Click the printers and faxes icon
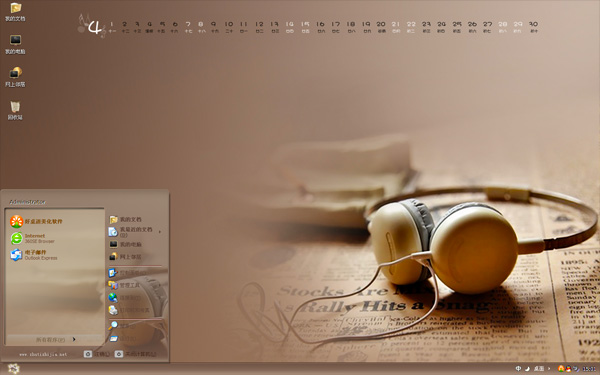 (x=113, y=310)
